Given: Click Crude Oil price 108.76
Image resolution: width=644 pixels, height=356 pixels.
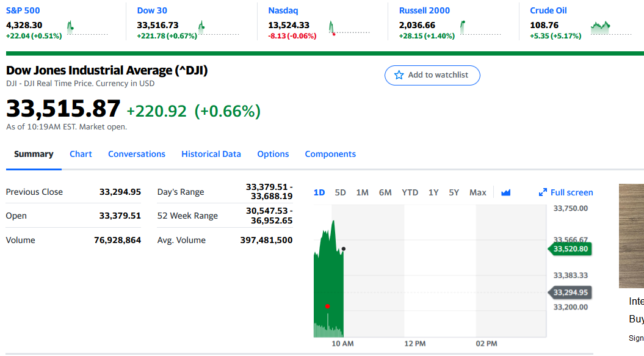Looking at the screenshot, I should 545,25.
